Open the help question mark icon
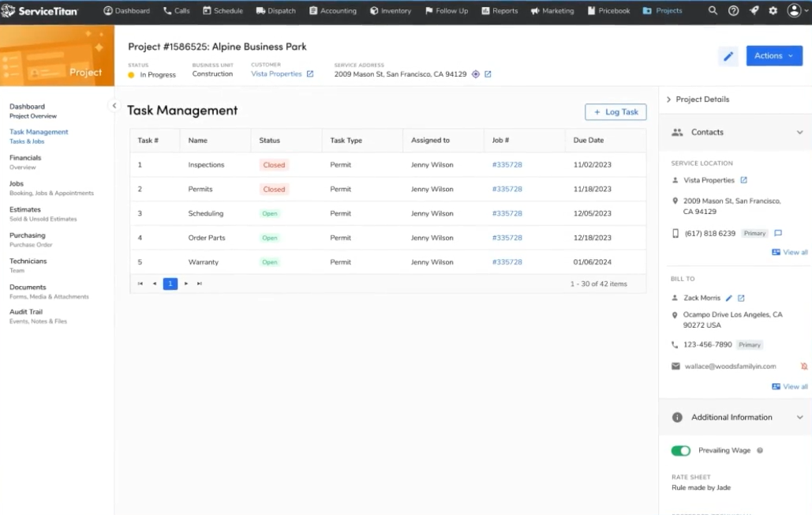The height and width of the screenshot is (515, 812). [x=733, y=10]
